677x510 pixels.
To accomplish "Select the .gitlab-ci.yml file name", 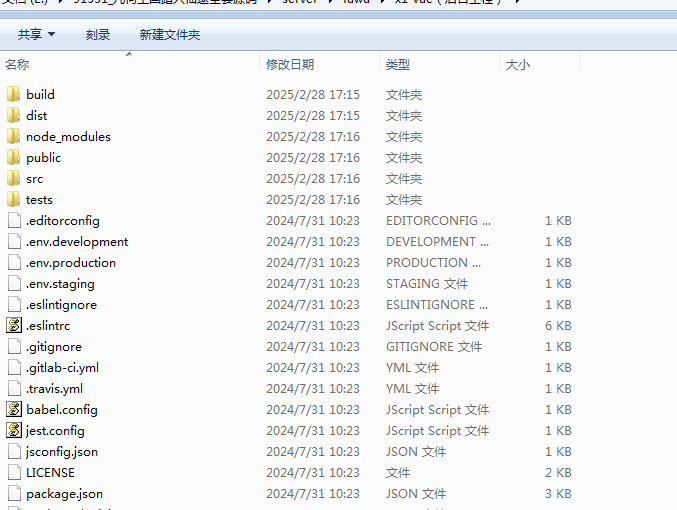I will tap(62, 368).
